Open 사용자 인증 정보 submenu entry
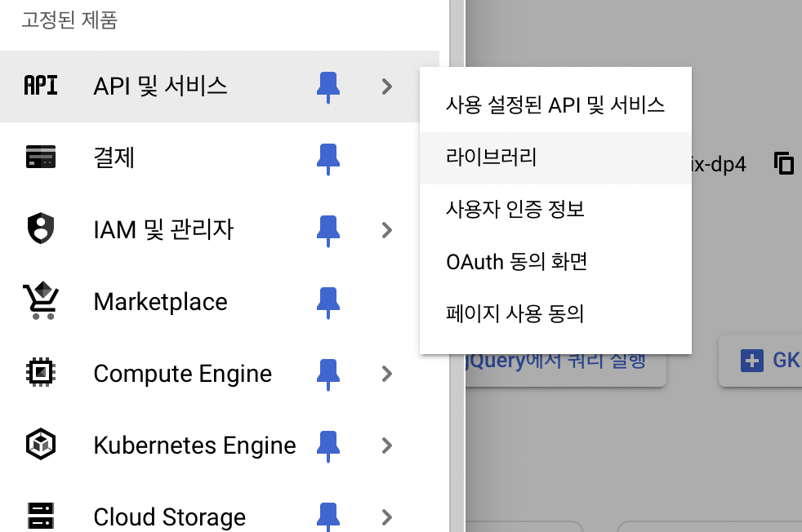This screenshot has width=802, height=532. [x=555, y=210]
